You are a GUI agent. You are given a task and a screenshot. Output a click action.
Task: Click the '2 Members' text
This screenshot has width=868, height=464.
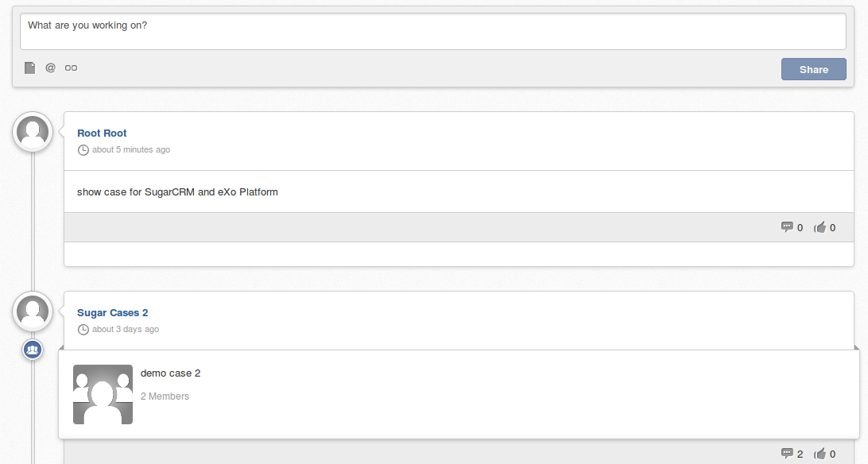click(165, 396)
